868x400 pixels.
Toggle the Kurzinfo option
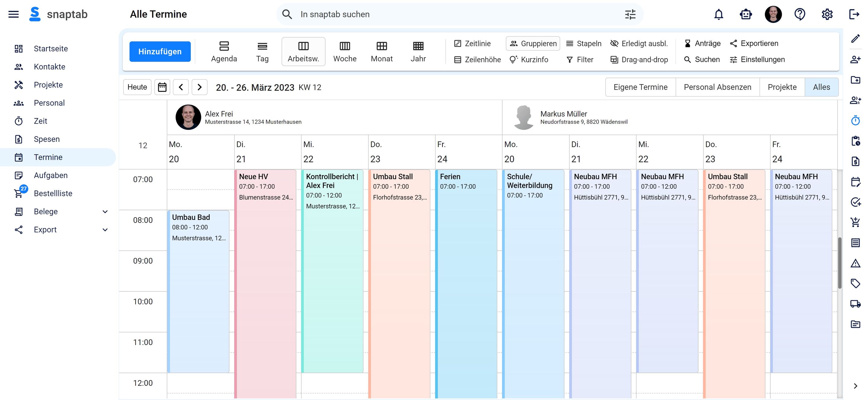[529, 60]
